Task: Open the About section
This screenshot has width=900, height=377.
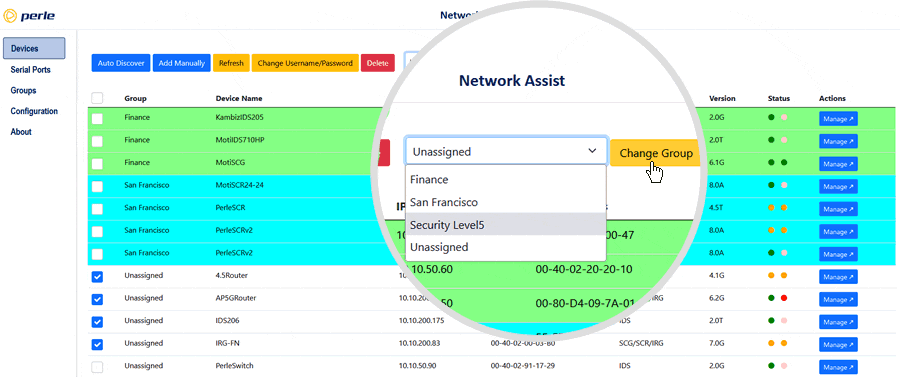Action: [x=21, y=132]
